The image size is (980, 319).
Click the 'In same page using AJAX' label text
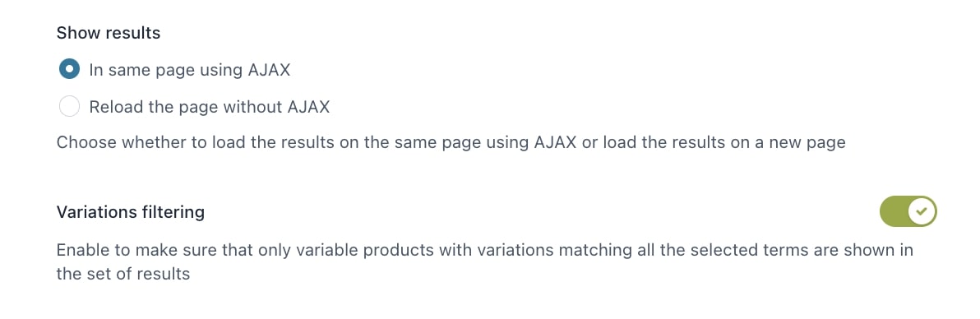coord(189,69)
